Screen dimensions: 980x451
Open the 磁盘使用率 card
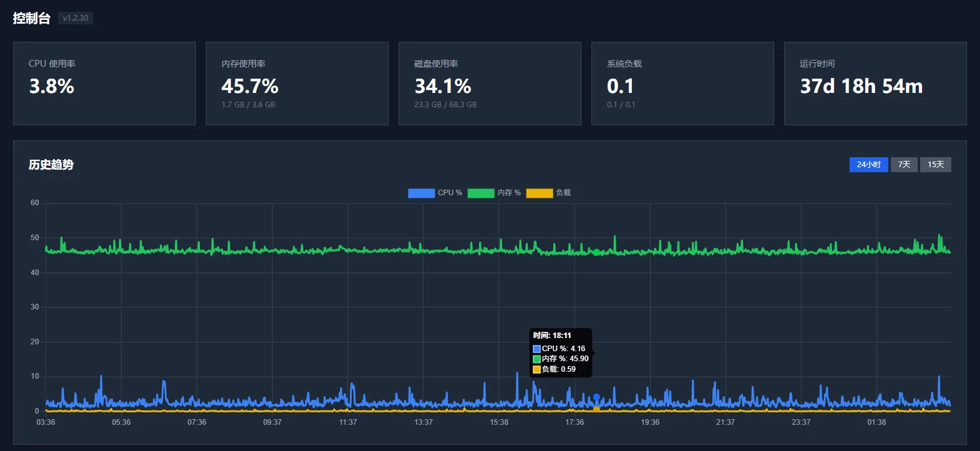point(490,84)
